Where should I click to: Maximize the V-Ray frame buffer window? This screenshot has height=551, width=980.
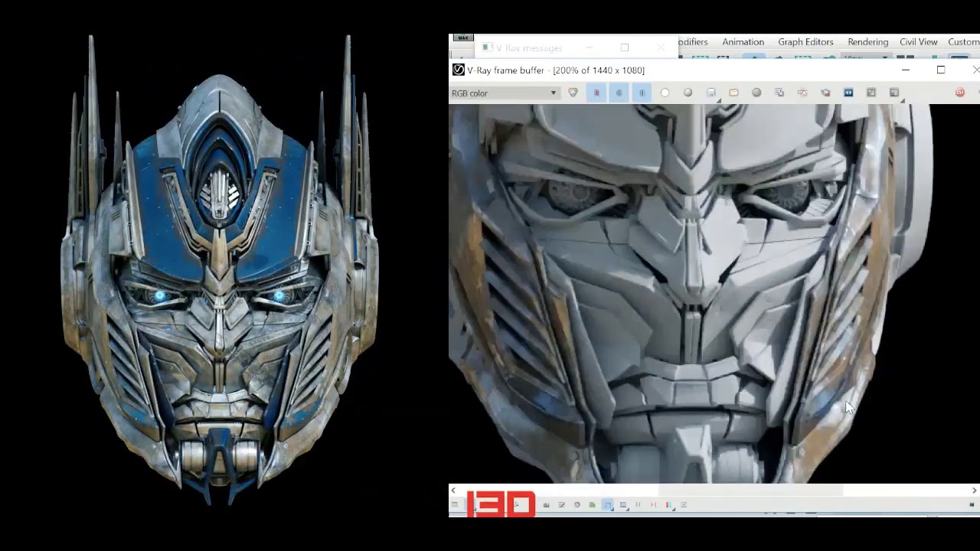941,70
